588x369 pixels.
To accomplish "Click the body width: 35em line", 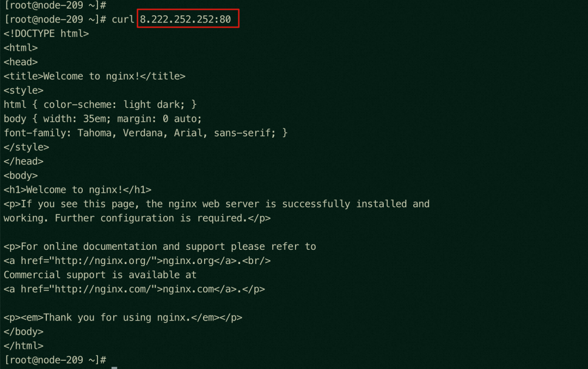I will click(x=103, y=119).
